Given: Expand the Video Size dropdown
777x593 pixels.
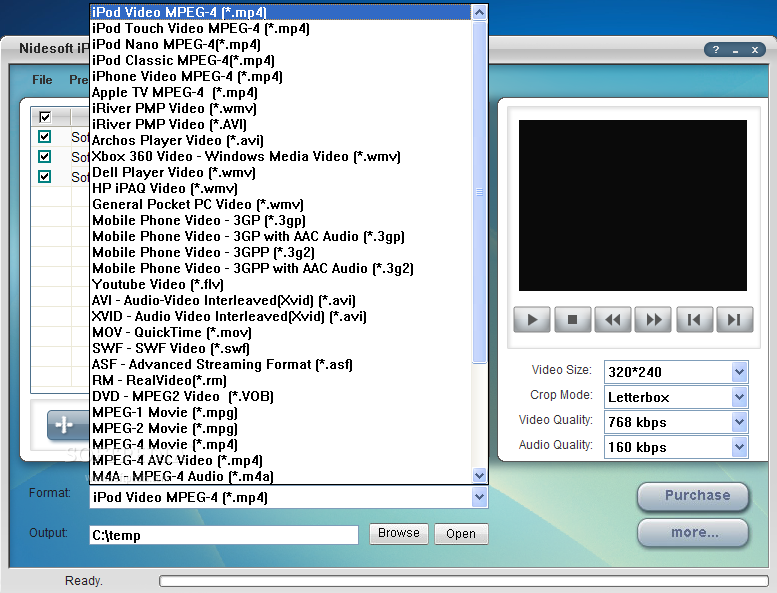Looking at the screenshot, I should [x=739, y=372].
